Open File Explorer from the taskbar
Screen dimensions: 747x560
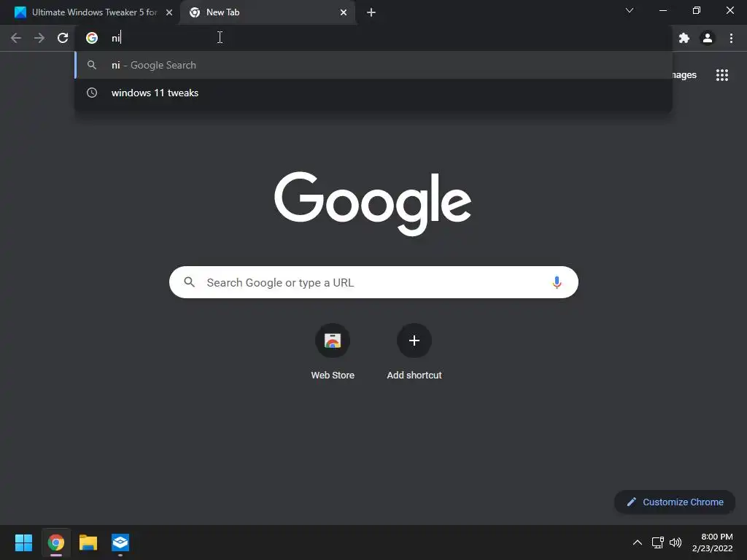88,542
